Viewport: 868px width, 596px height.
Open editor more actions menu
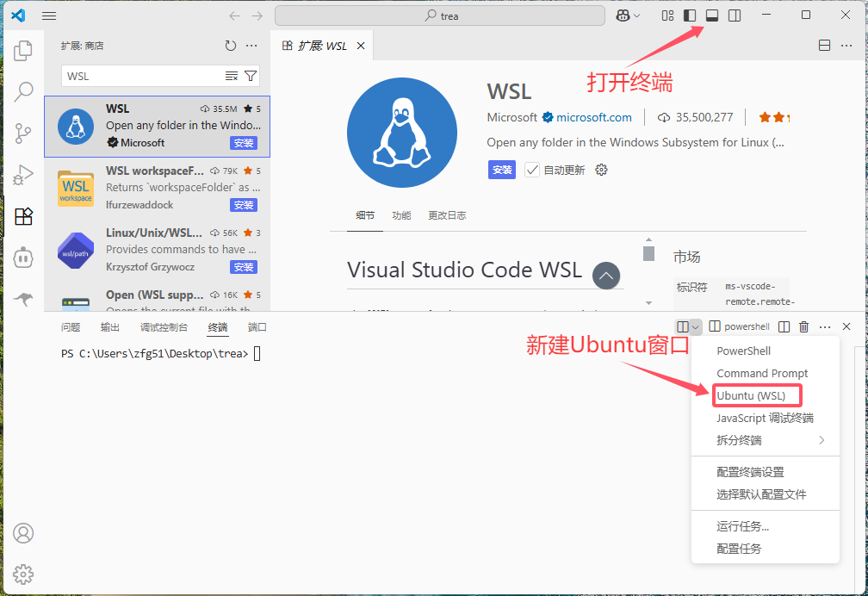[846, 46]
